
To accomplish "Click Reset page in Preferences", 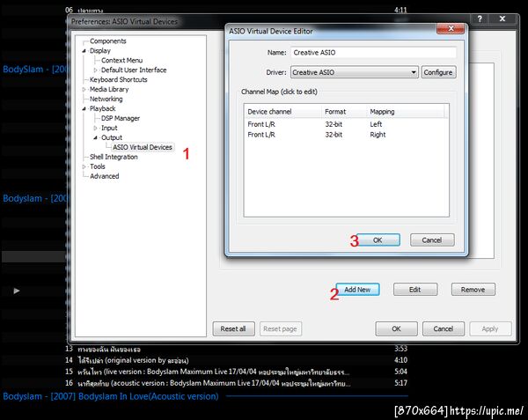I will [280, 328].
